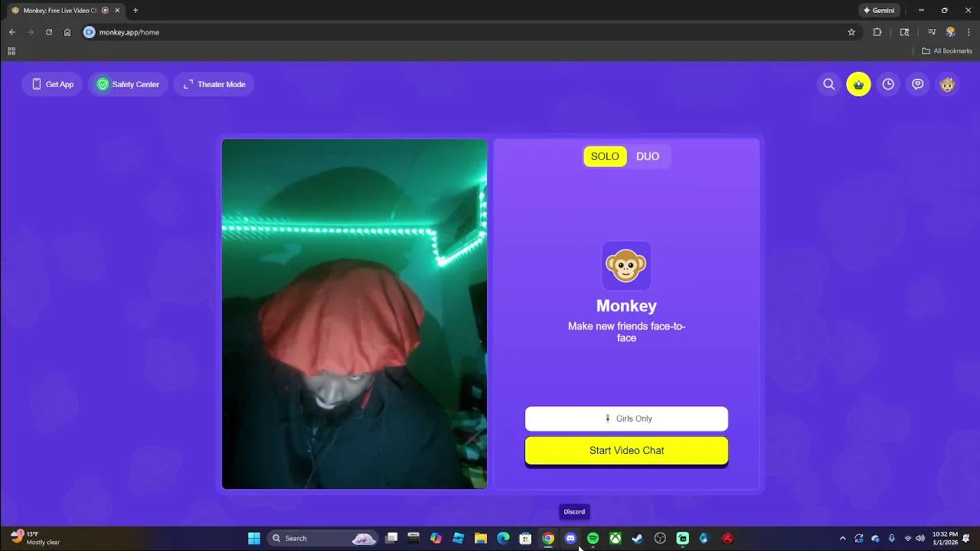The height and width of the screenshot is (551, 980).
Task: Show hidden system tray icons
Action: coord(843,538)
